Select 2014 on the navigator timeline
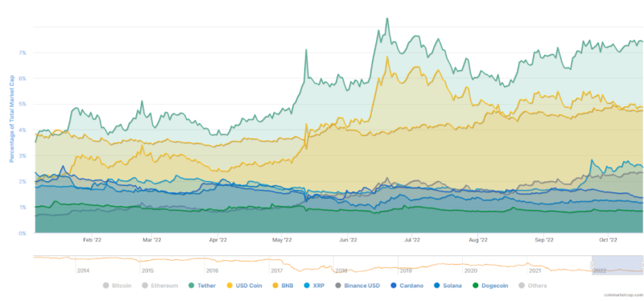 (x=83, y=270)
